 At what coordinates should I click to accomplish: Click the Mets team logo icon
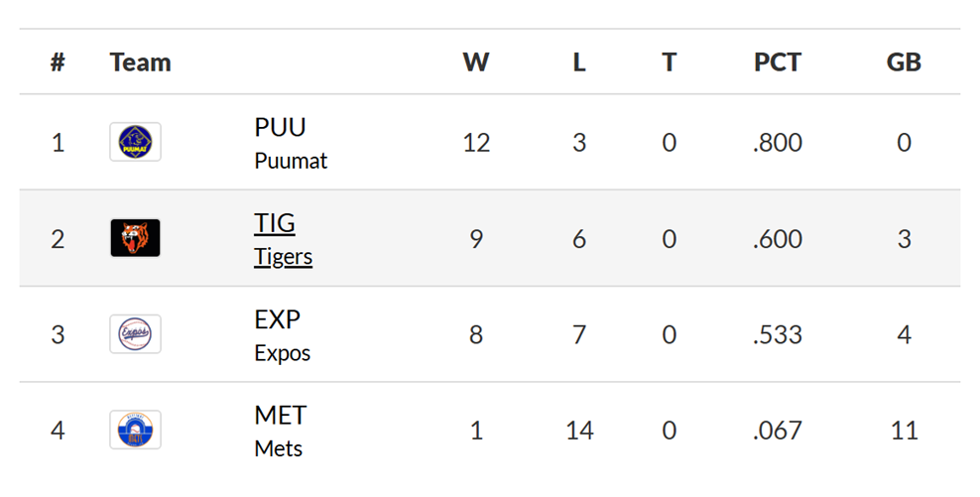click(135, 430)
